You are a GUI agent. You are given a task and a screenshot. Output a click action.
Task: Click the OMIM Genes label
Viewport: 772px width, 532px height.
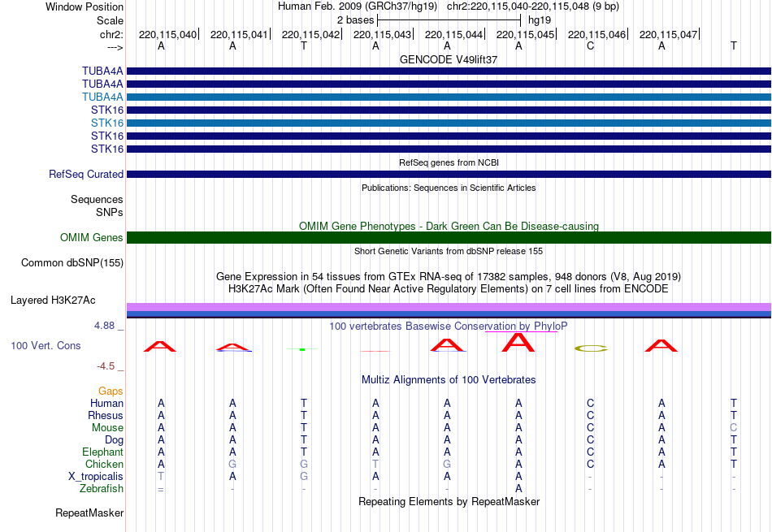coord(92,238)
